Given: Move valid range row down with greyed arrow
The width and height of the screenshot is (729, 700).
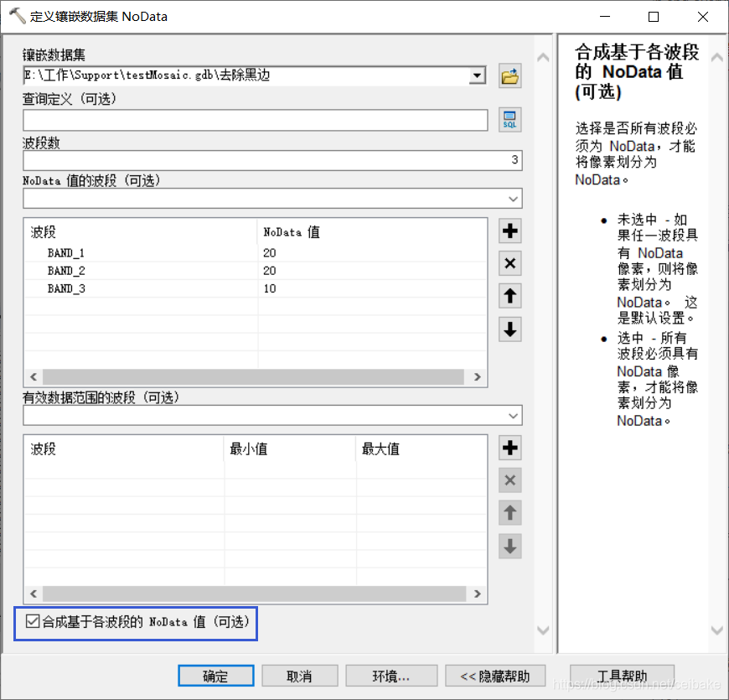Looking at the screenshot, I should pos(509,546).
